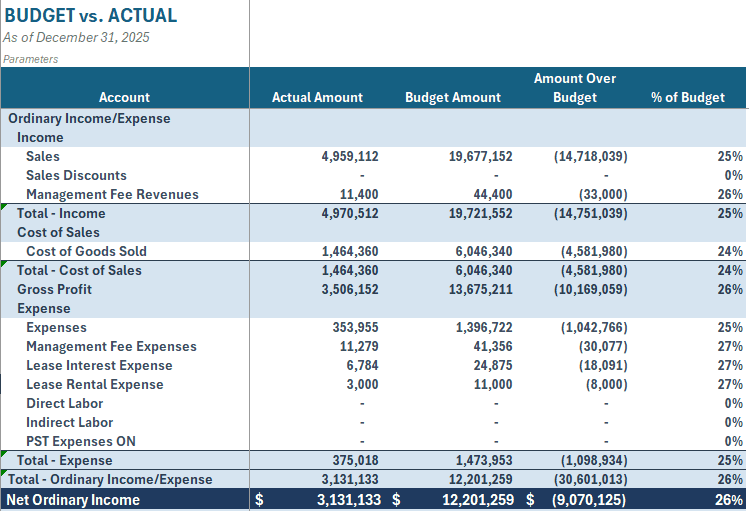749x511 pixels.
Task: Select Total Income variance (14,751,039)
Action: tap(590, 213)
